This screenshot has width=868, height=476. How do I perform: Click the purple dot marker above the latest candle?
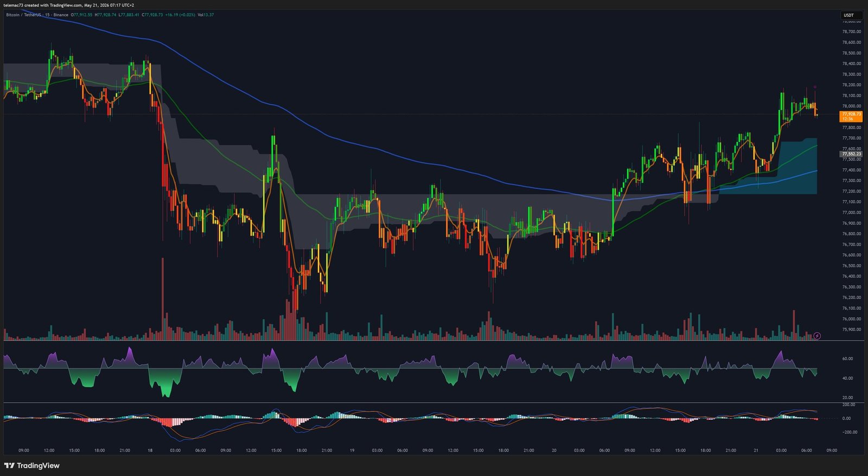coord(815,87)
